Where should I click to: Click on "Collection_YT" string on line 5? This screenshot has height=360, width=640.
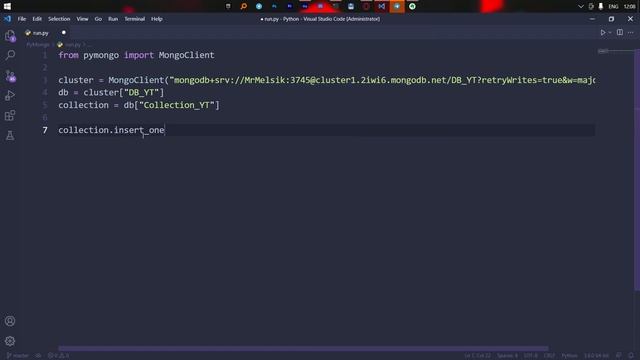click(x=177, y=105)
